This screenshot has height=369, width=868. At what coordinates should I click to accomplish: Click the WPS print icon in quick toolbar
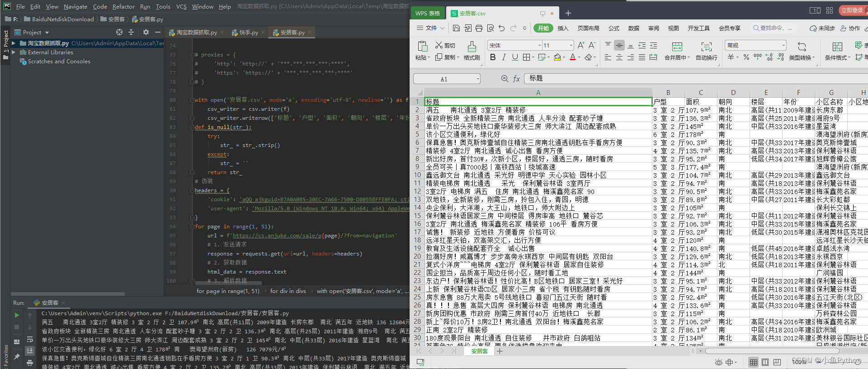click(479, 28)
